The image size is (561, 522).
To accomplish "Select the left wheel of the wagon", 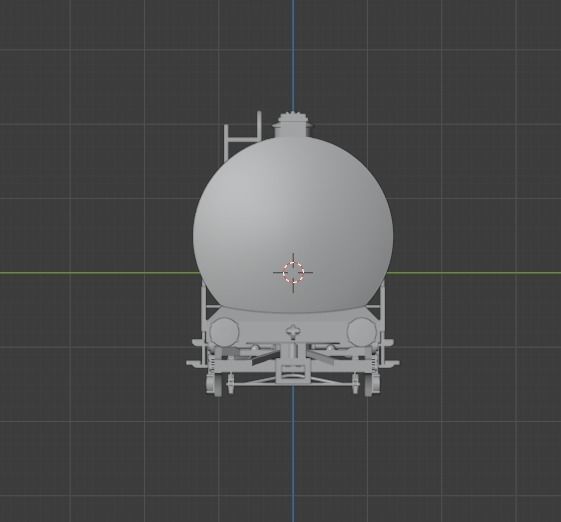I will (214, 384).
